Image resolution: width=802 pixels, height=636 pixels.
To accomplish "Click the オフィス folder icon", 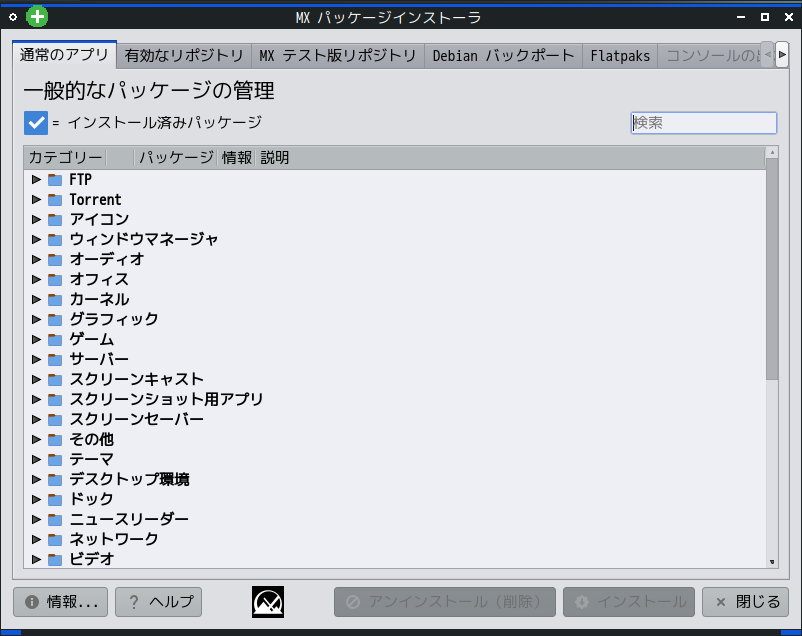I will pos(55,279).
